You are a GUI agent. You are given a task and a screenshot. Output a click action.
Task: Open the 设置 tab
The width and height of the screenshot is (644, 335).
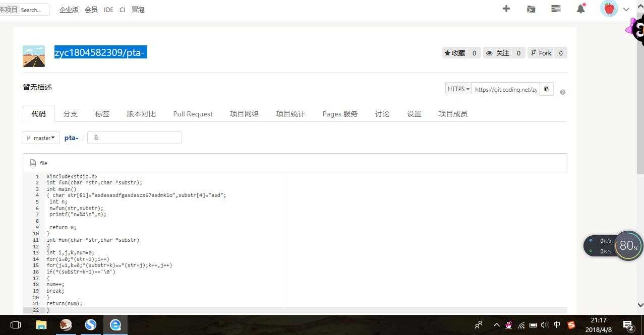point(414,114)
